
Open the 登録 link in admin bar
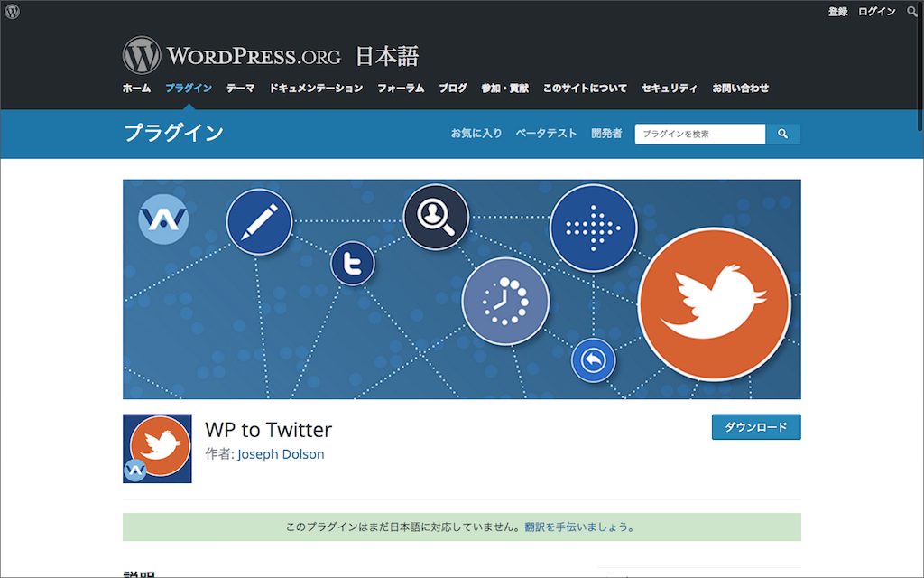tap(837, 12)
